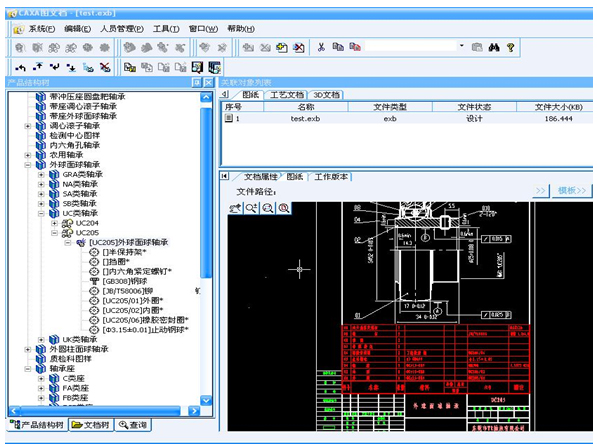Screen dimensions: 597x447
Task: Click the blue stacked windows toolbar icon
Action: pyautogui.click(x=214, y=67)
